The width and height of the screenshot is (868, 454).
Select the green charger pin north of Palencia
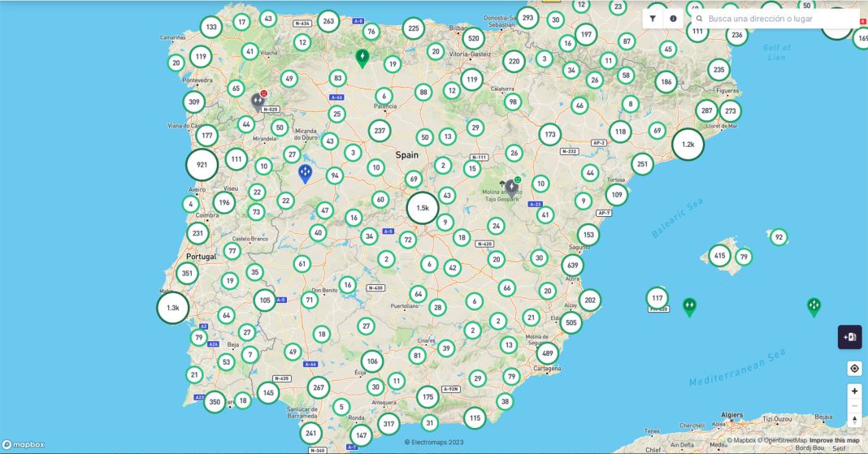[x=362, y=58]
